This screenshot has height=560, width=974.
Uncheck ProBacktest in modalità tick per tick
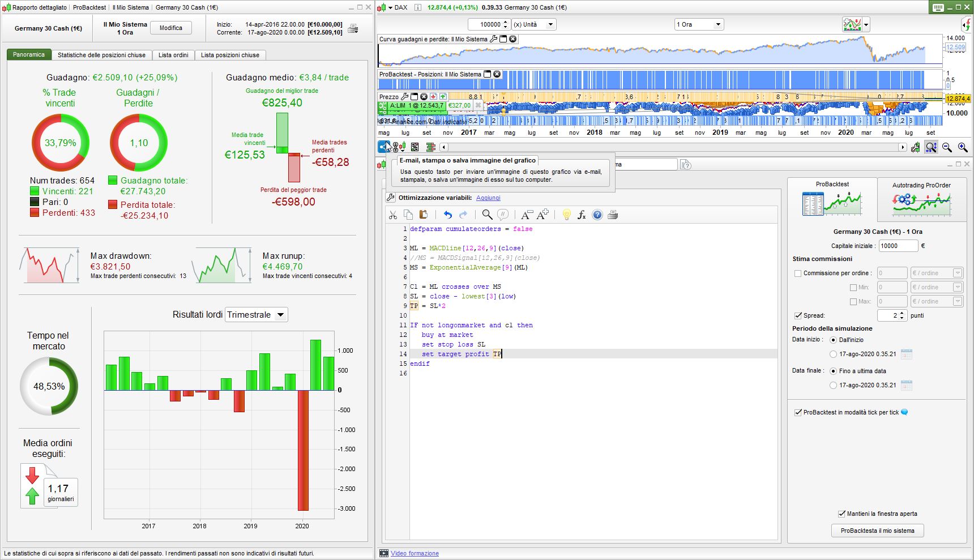tap(798, 412)
